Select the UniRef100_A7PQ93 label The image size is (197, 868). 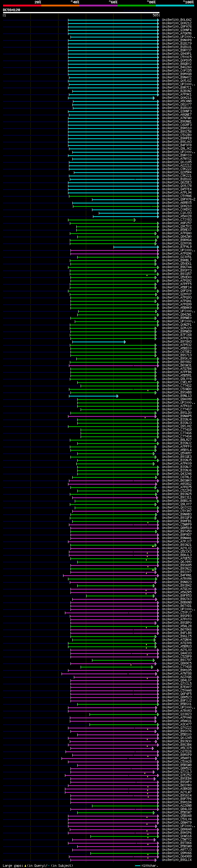[x=177, y=298]
